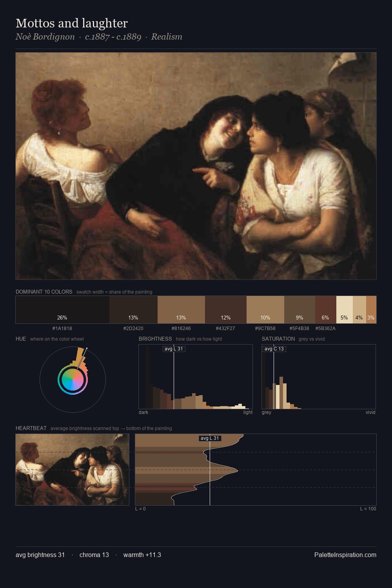Click the HEARTBEAT section heading

(x=31, y=428)
